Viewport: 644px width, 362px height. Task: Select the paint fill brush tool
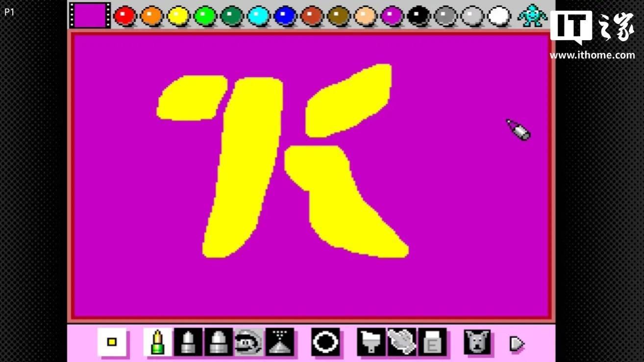tap(371, 342)
